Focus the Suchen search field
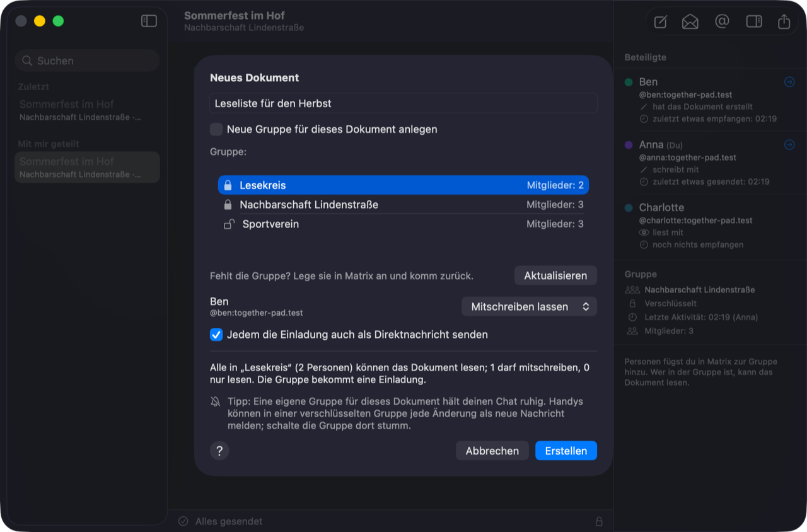 coord(88,61)
